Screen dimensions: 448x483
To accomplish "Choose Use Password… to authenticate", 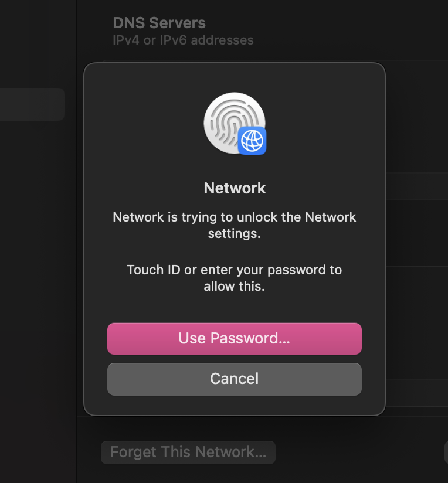I will (235, 339).
